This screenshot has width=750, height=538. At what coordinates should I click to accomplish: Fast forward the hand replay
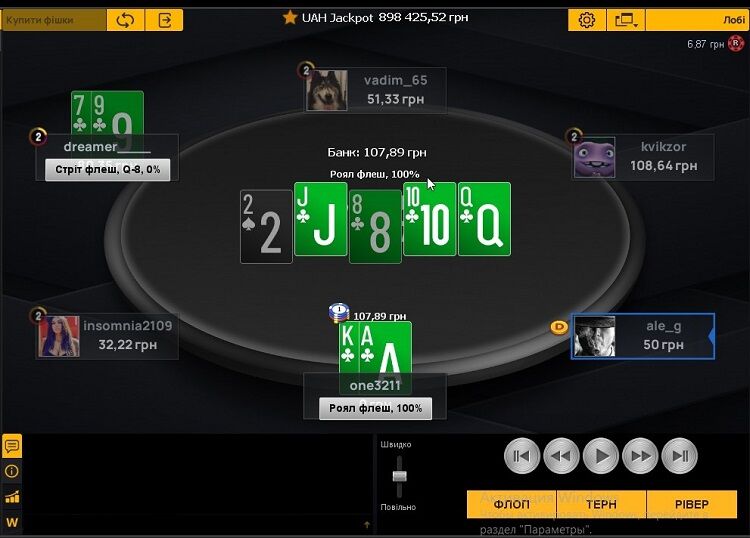[x=640, y=456]
